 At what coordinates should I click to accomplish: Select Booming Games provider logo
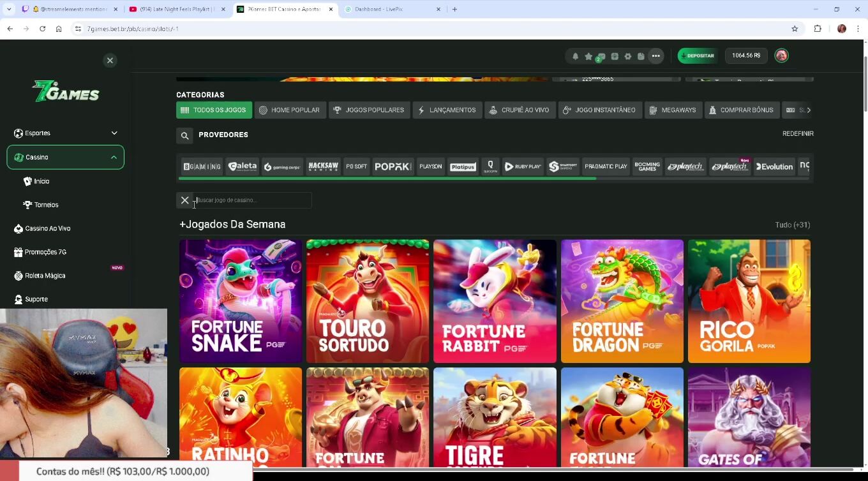[x=647, y=166]
